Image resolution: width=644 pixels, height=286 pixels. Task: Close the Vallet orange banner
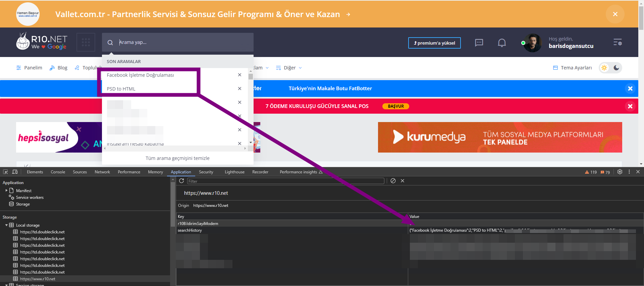(x=615, y=14)
